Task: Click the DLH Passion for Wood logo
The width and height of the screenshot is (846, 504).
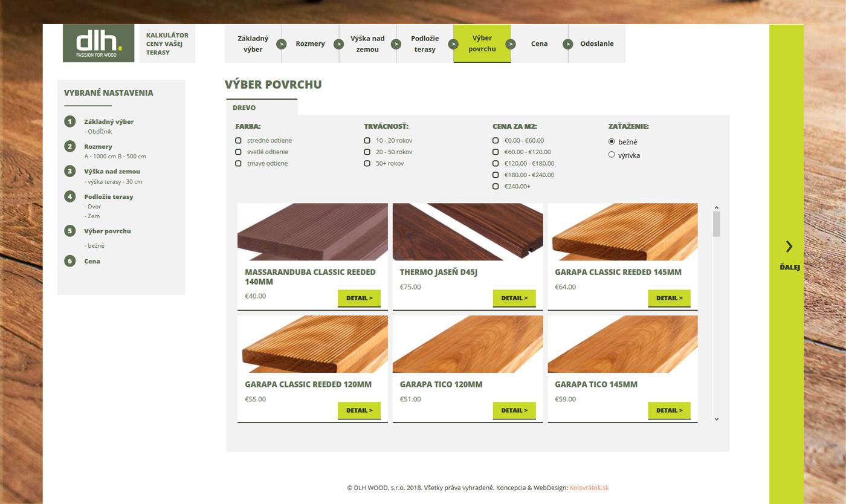Action: [98, 44]
